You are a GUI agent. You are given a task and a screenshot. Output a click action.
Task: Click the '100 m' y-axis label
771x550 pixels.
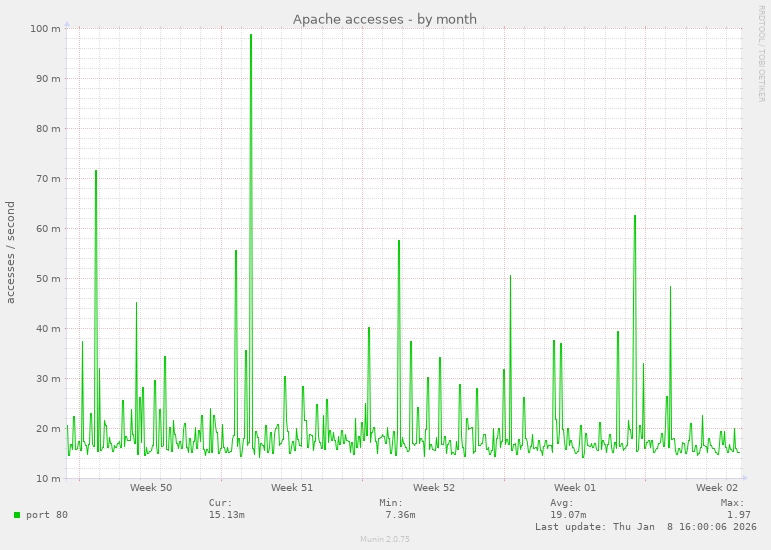[x=45, y=29]
